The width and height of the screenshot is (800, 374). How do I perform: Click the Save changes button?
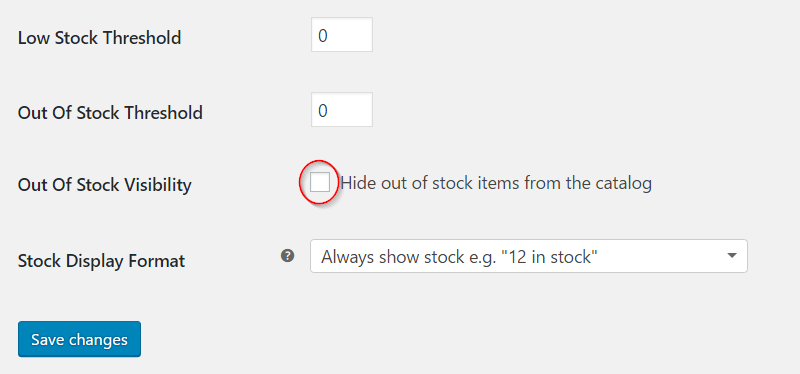coord(79,339)
